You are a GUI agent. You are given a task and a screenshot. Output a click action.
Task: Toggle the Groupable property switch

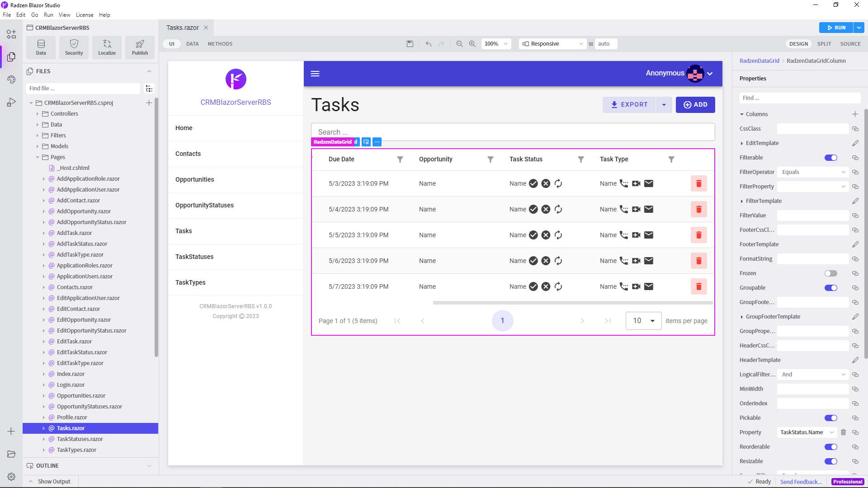[x=830, y=288]
